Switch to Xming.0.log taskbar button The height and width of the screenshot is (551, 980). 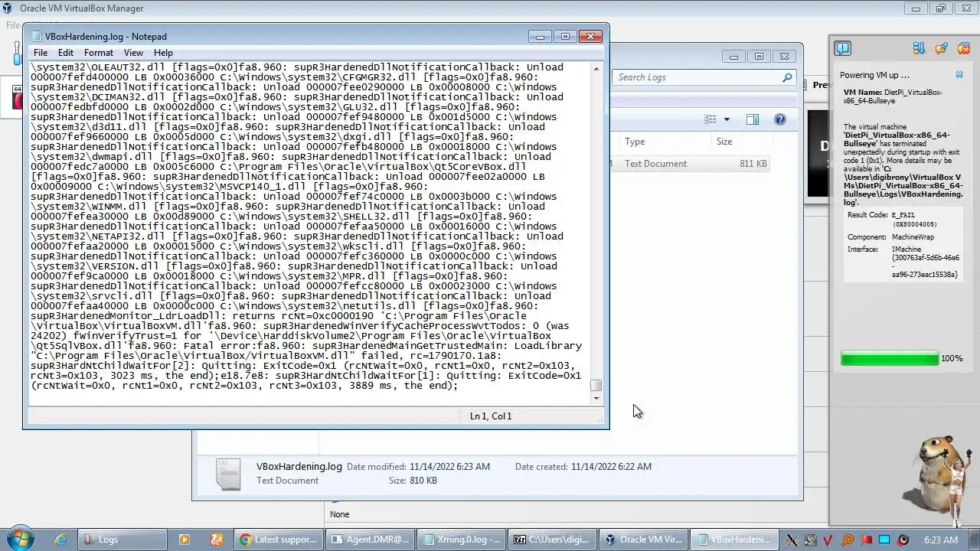pos(462,540)
